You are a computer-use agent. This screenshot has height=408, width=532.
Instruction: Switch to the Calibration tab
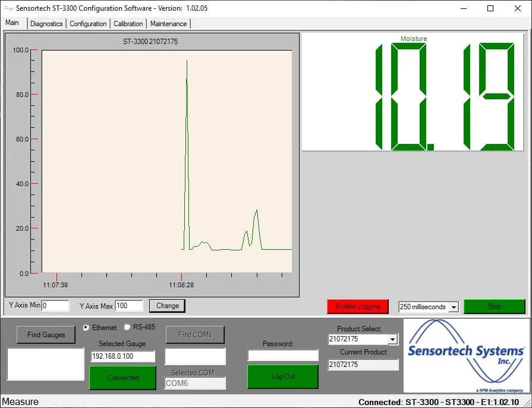[128, 24]
